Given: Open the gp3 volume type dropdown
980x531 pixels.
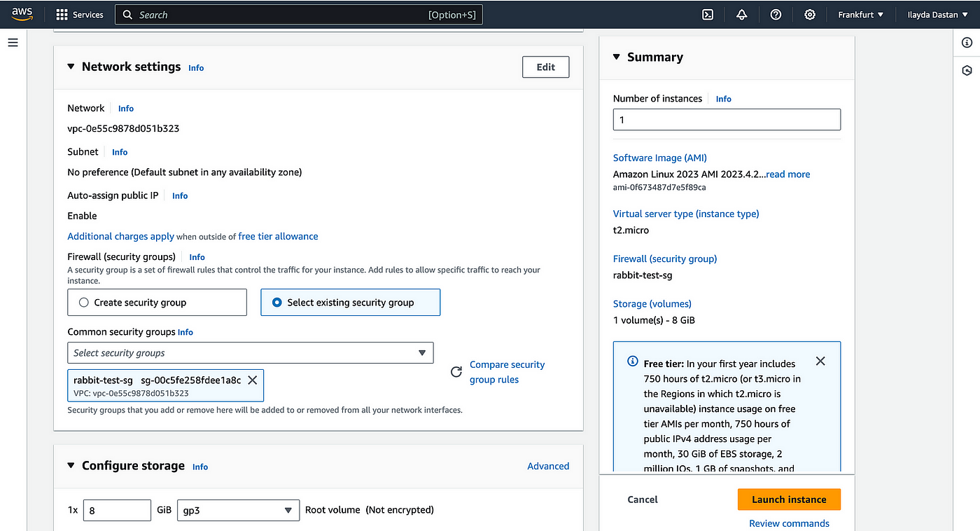Looking at the screenshot, I should coord(239,510).
